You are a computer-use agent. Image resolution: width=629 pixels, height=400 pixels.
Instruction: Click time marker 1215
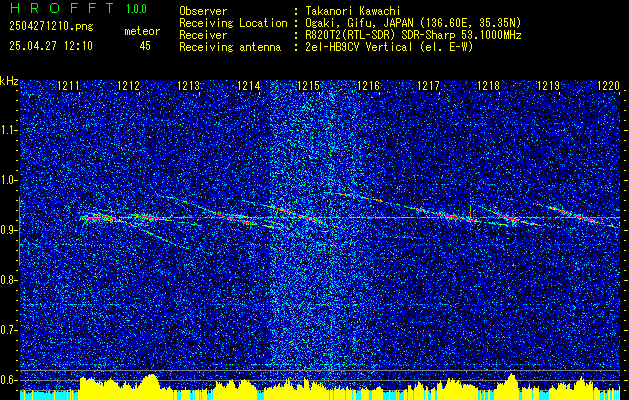pos(308,86)
